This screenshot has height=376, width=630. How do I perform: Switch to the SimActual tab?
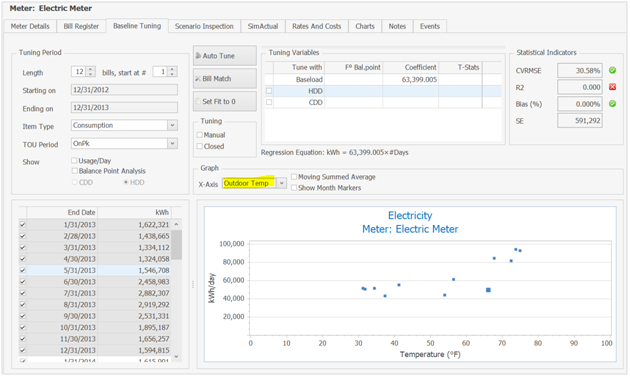point(263,26)
